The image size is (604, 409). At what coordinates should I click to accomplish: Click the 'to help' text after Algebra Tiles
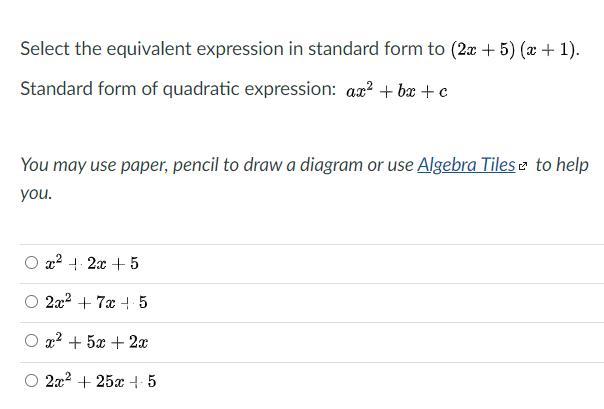[562, 165]
